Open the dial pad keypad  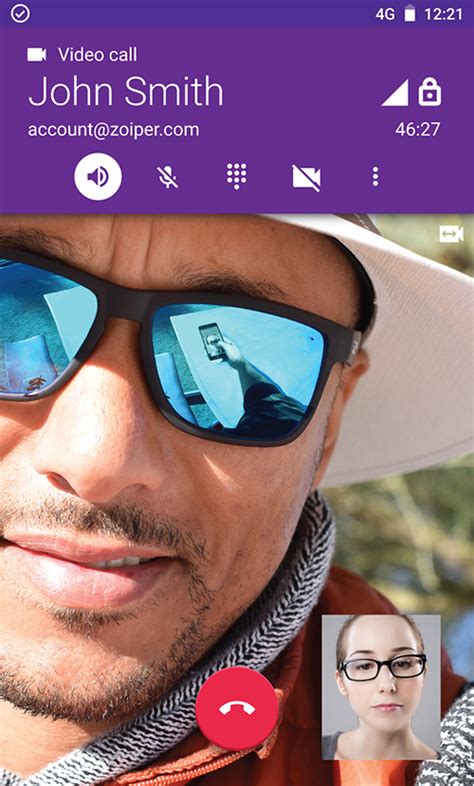236,177
